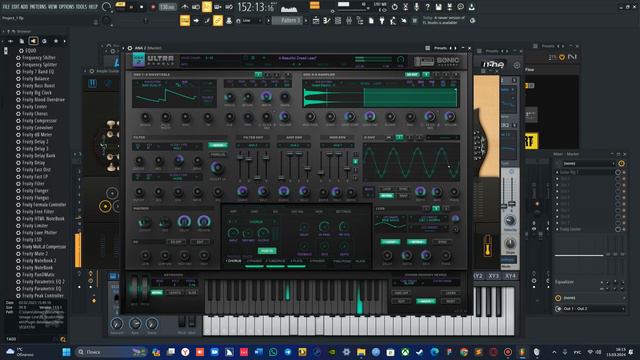This screenshot has width=640, height=360.
Task: Open help via question mark icon
Action: click(x=427, y=7)
